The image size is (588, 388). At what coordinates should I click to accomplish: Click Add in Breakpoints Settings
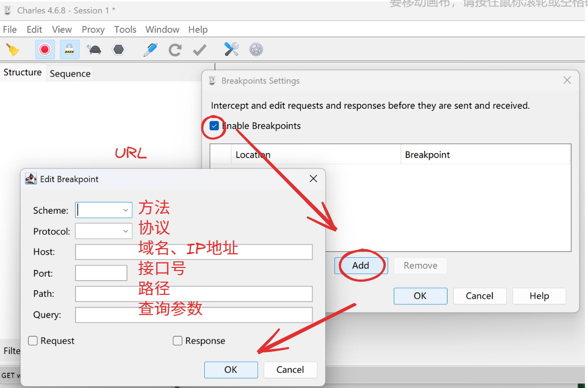point(361,265)
